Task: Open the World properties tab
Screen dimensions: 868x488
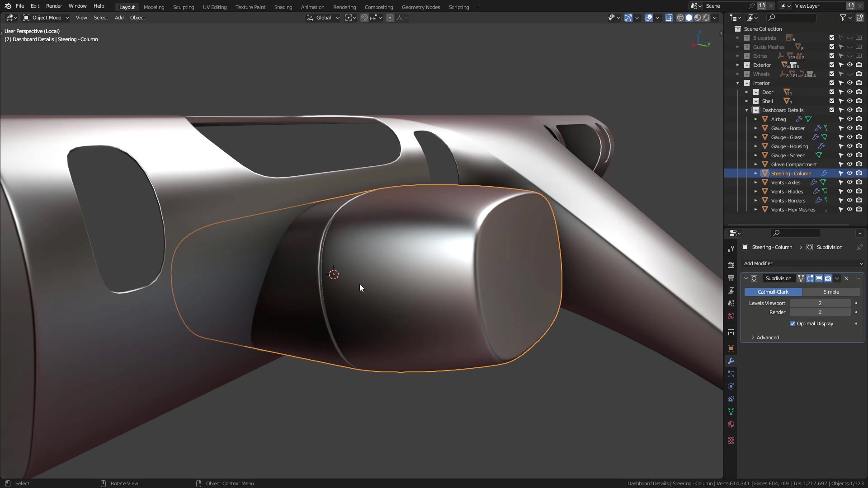Action: tap(731, 316)
